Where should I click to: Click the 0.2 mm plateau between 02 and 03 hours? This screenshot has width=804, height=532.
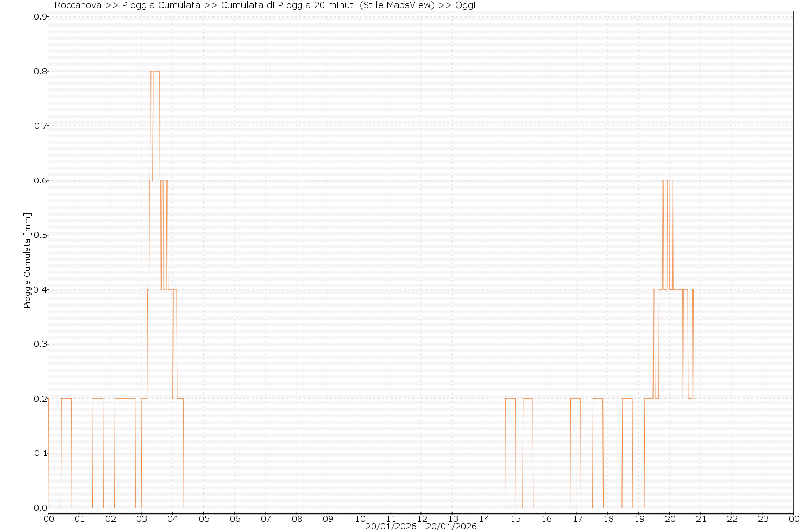[125, 398]
